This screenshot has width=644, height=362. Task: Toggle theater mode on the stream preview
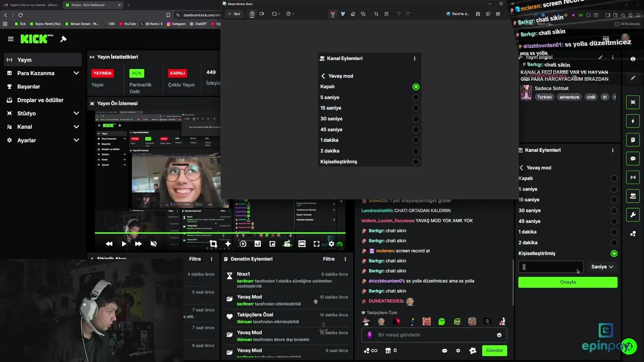[x=302, y=244]
